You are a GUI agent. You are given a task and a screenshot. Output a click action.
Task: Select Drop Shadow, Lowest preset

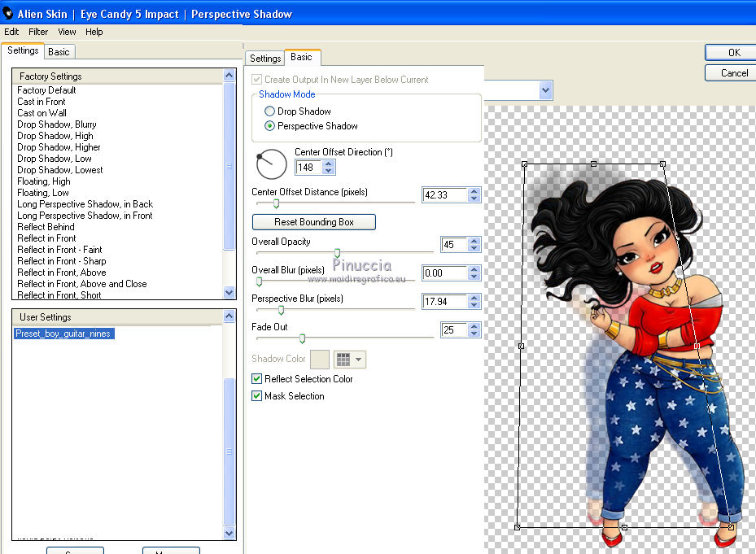[x=60, y=170]
